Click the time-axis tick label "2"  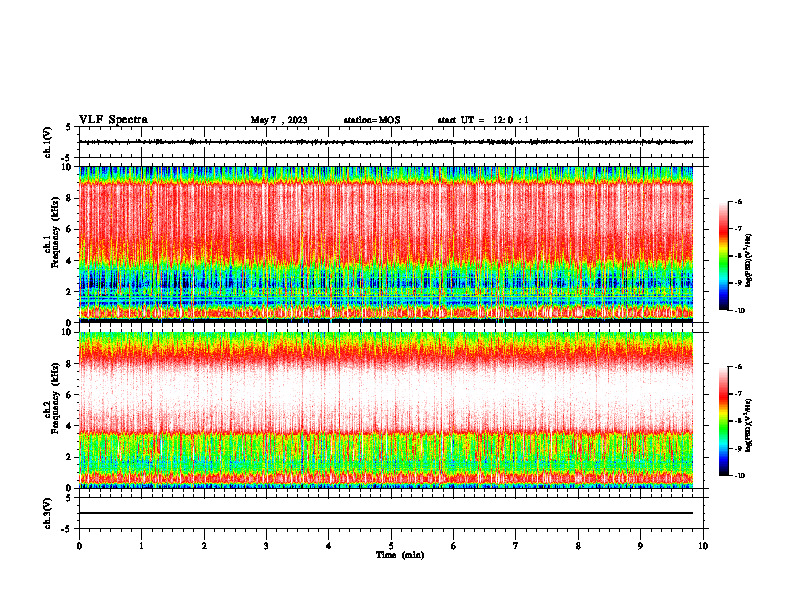(x=204, y=546)
